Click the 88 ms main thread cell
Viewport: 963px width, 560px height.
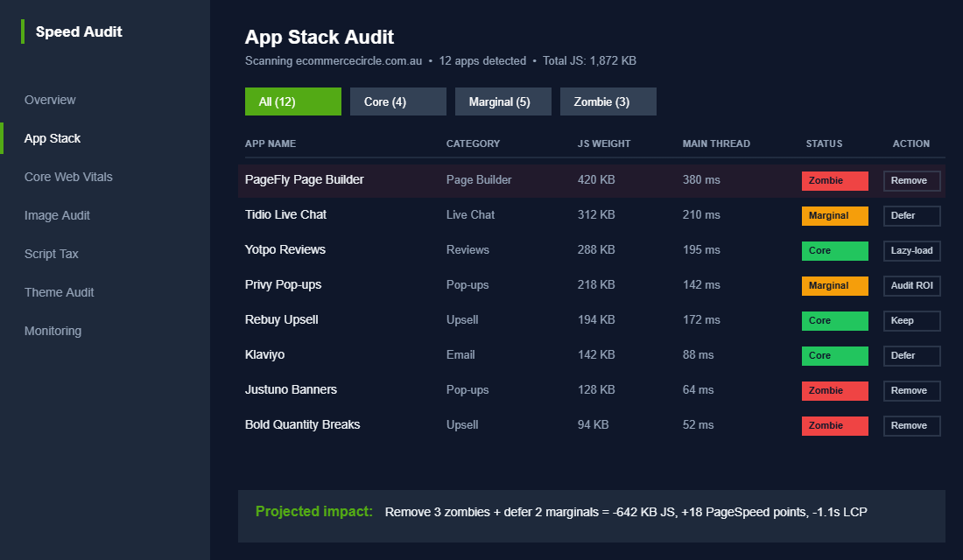[x=698, y=355]
